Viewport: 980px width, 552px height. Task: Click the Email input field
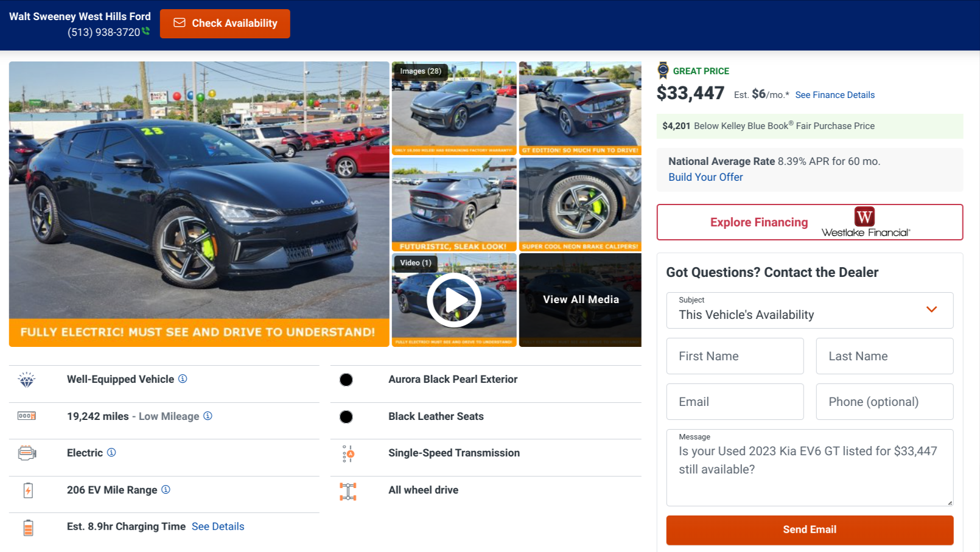coord(735,402)
